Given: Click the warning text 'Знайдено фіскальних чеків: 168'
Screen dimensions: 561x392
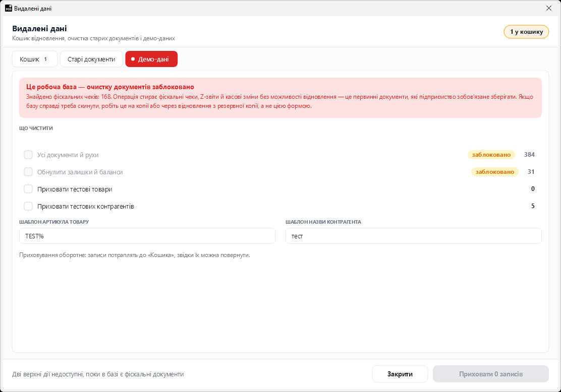Looking at the screenshot, I should click(280, 101).
